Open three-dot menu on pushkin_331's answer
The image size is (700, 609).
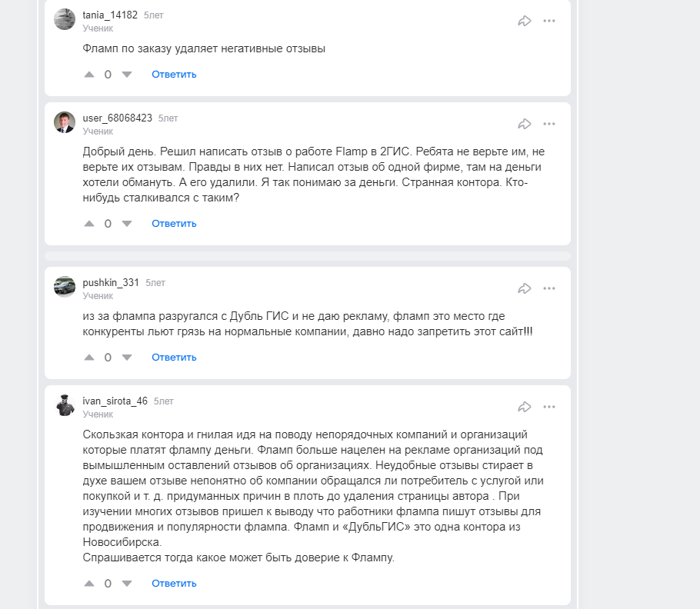pyautogui.click(x=549, y=288)
